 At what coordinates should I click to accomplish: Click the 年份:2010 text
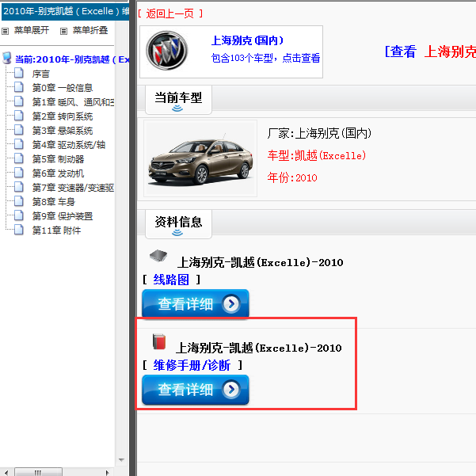292,177
